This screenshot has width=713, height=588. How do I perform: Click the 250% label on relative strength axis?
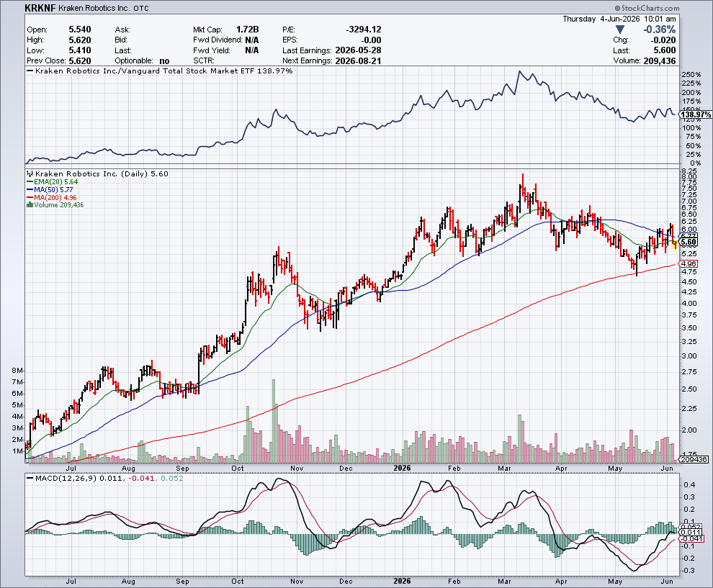click(691, 75)
